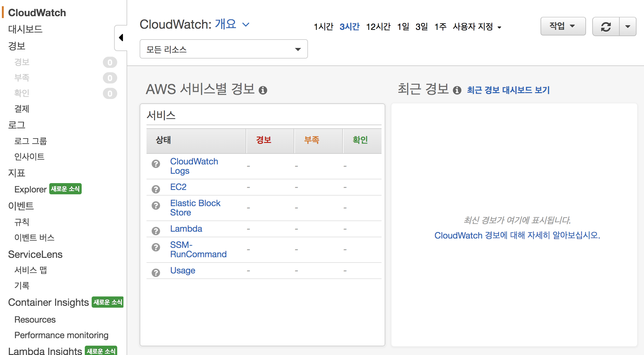Select the 1주 time range

click(440, 27)
